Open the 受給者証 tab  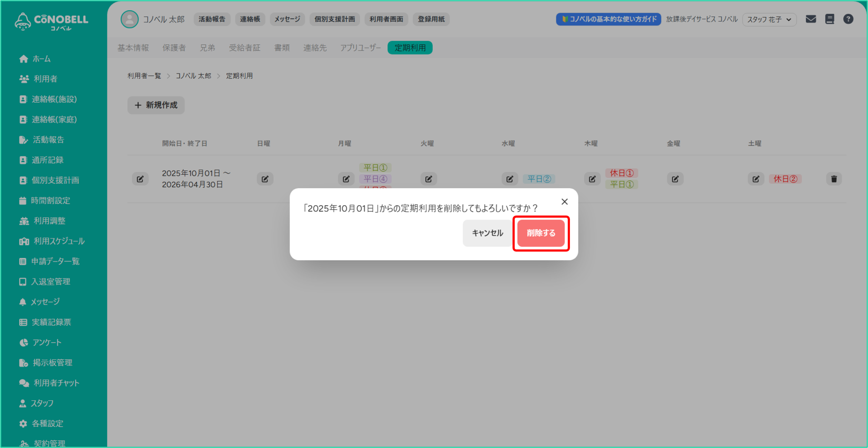pos(244,48)
